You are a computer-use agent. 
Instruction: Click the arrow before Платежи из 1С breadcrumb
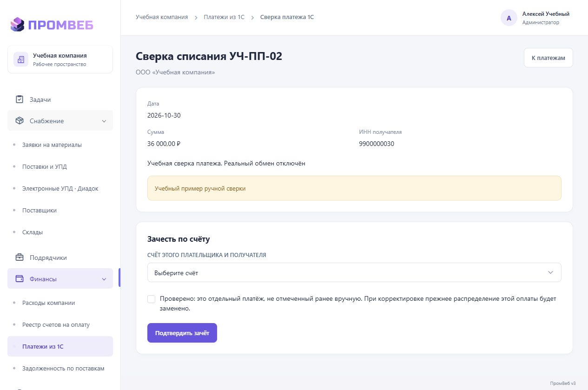click(x=196, y=17)
